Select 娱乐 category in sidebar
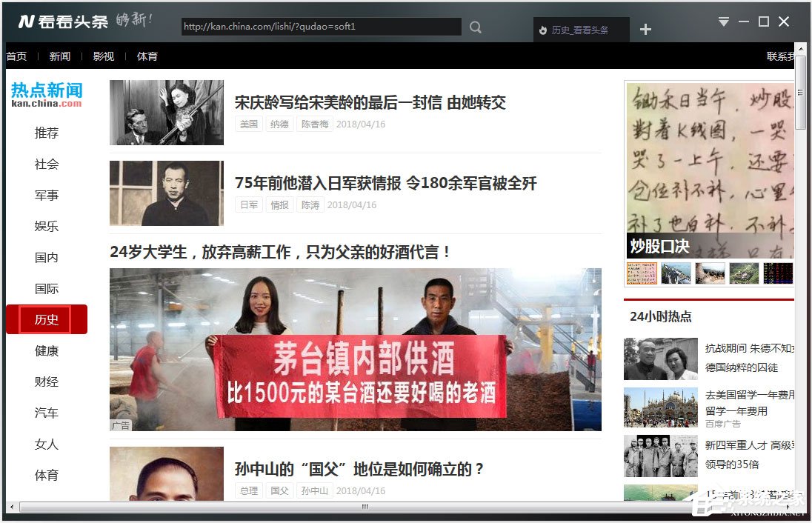This screenshot has height=523, width=812. coord(47,227)
